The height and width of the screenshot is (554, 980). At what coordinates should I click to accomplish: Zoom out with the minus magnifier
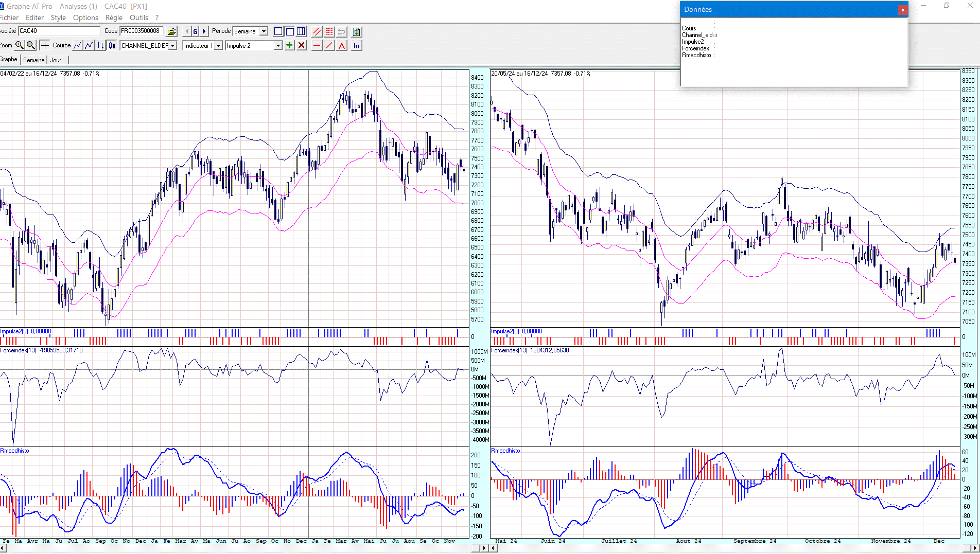(x=31, y=45)
